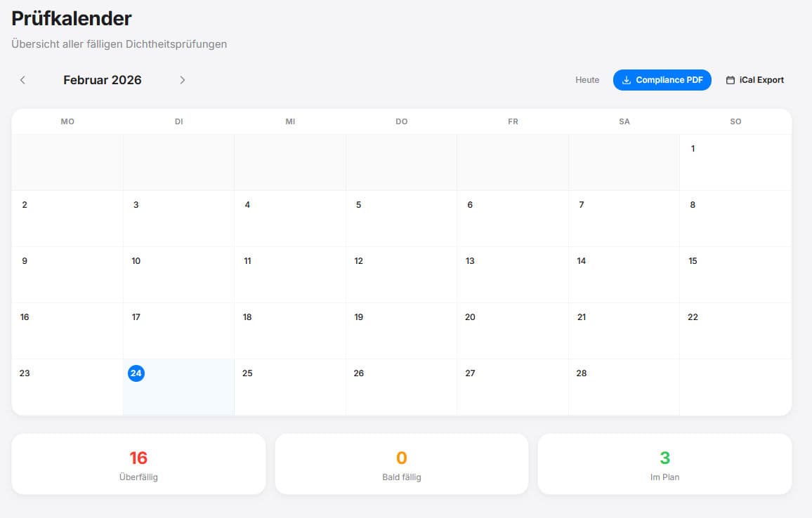Select day 23 in the calendar
Screen dimensions: 812x518
pos(67,387)
